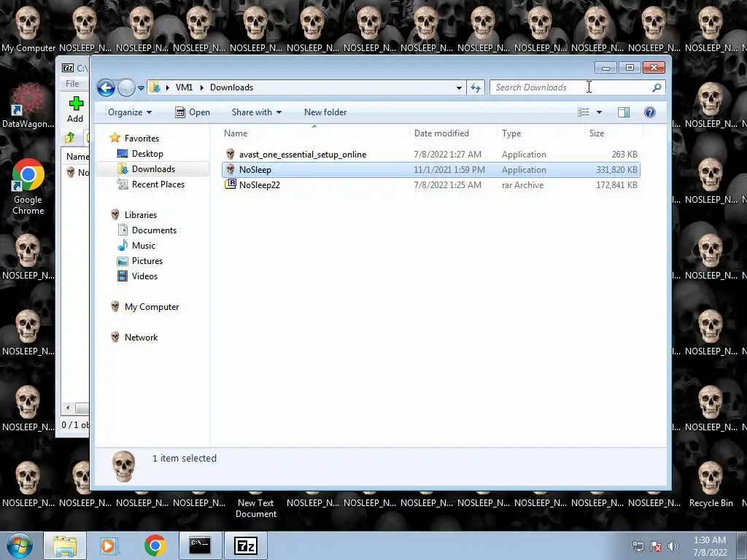Click the network tray icon

tap(638, 546)
